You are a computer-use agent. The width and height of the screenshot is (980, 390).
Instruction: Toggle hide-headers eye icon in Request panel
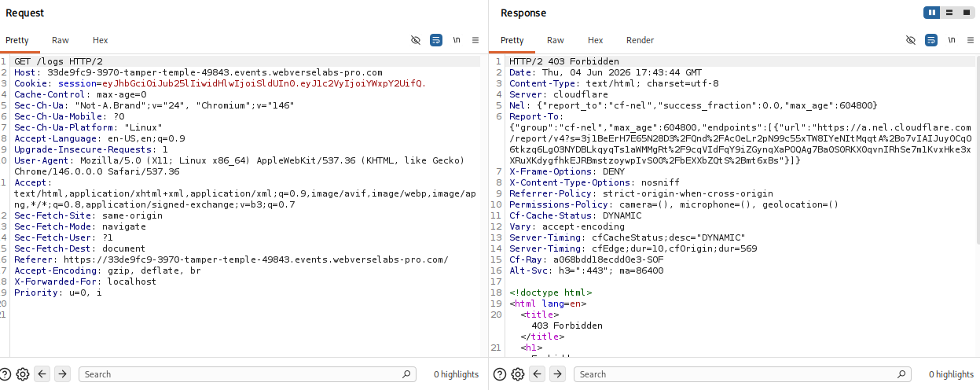tap(416, 40)
